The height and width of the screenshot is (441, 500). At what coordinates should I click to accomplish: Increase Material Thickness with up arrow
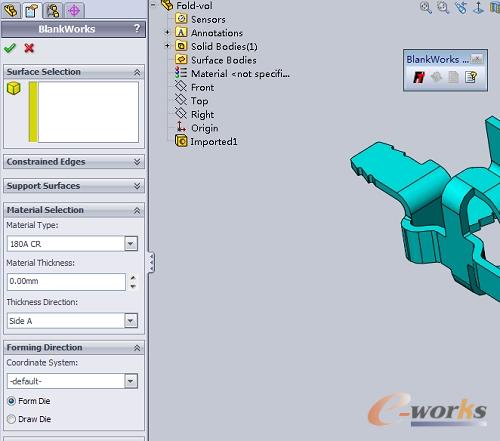point(133,277)
